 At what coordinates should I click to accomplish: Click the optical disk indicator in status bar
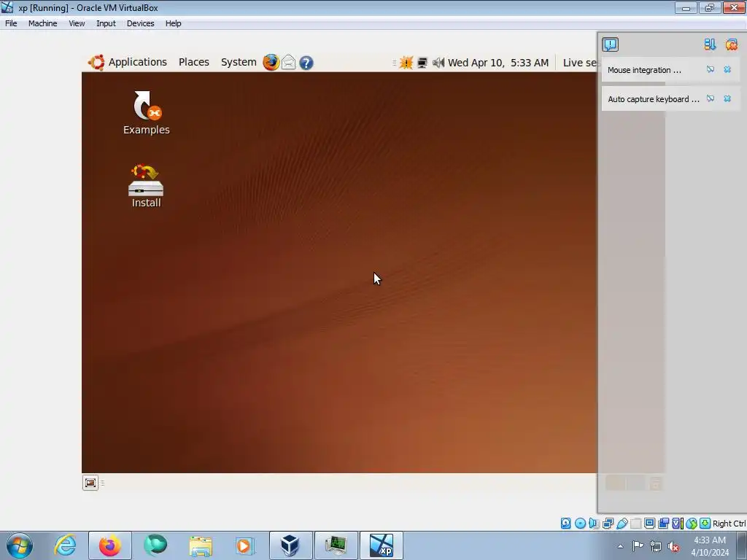click(580, 524)
